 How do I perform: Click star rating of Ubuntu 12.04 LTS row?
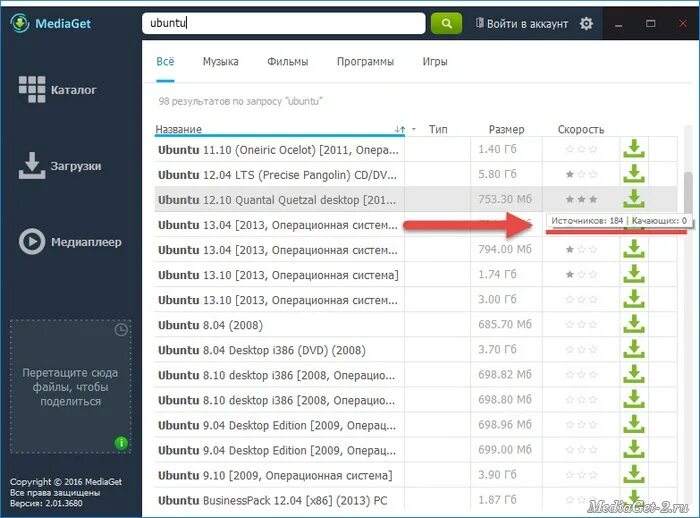coord(581,174)
